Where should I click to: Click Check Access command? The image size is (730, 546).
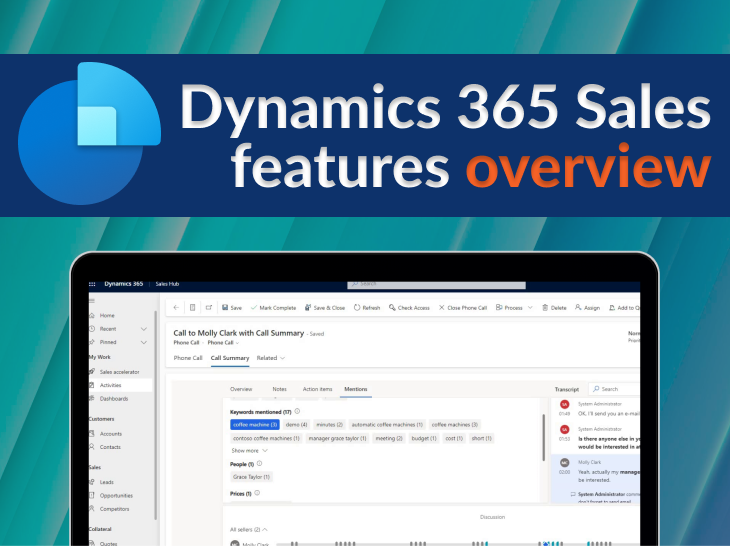[409, 308]
